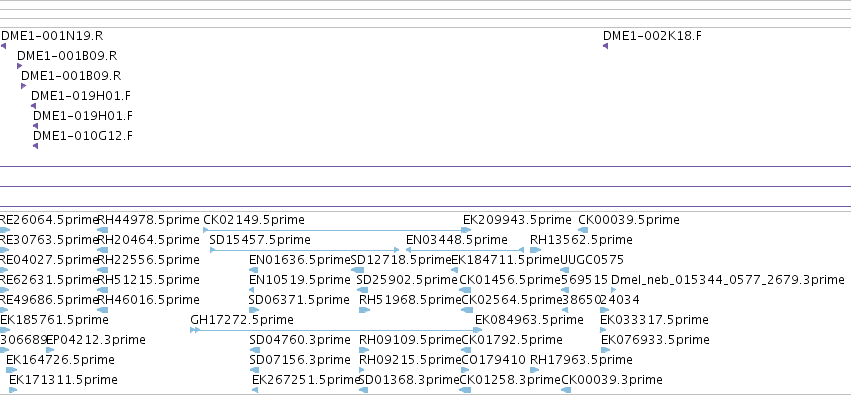Click the EK084963.5prime feature label
This screenshot has width=851, height=395.
(529, 320)
